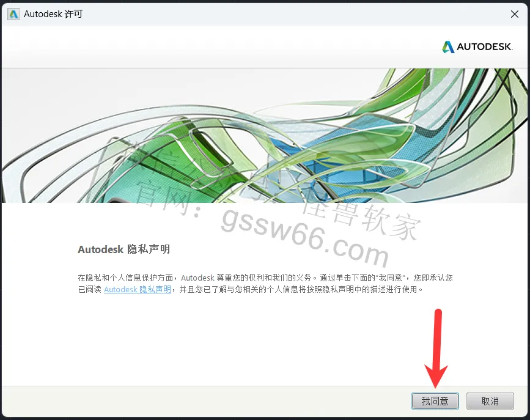Open the Autodesk 隐私声明 hyperlink
530x420 pixels.
tap(138, 289)
